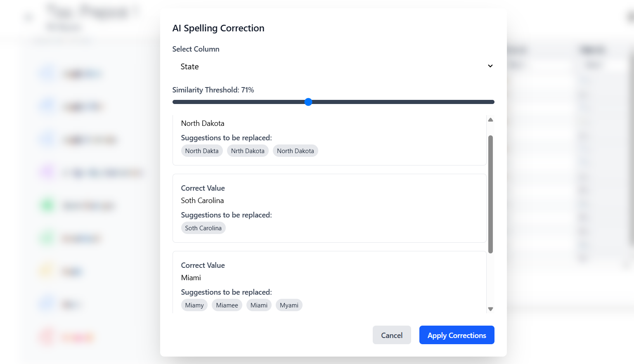This screenshot has height=364, width=634.
Task: Click the 'Miami' suggestion chip
Action: [259, 305]
